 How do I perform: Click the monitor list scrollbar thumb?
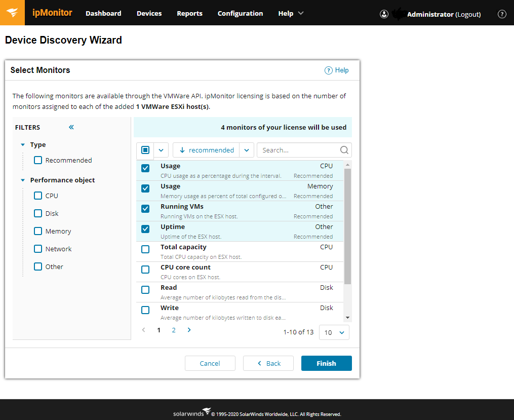(x=347, y=226)
